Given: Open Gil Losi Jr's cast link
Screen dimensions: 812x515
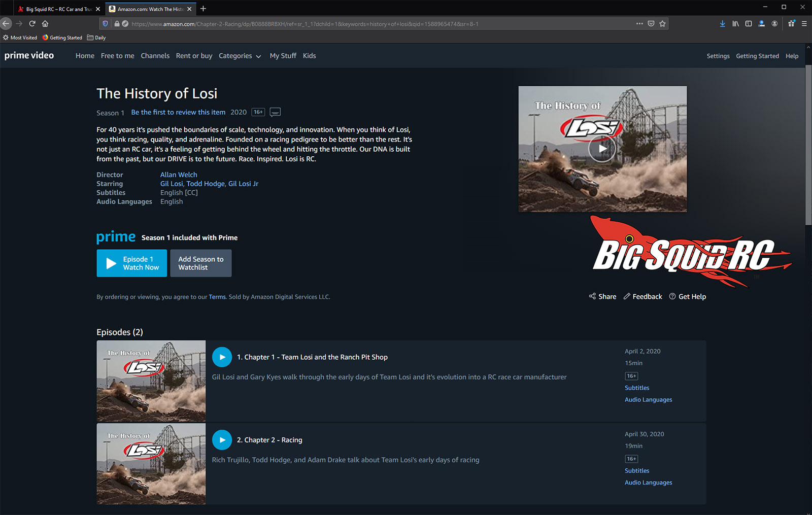Looking at the screenshot, I should click(x=243, y=184).
